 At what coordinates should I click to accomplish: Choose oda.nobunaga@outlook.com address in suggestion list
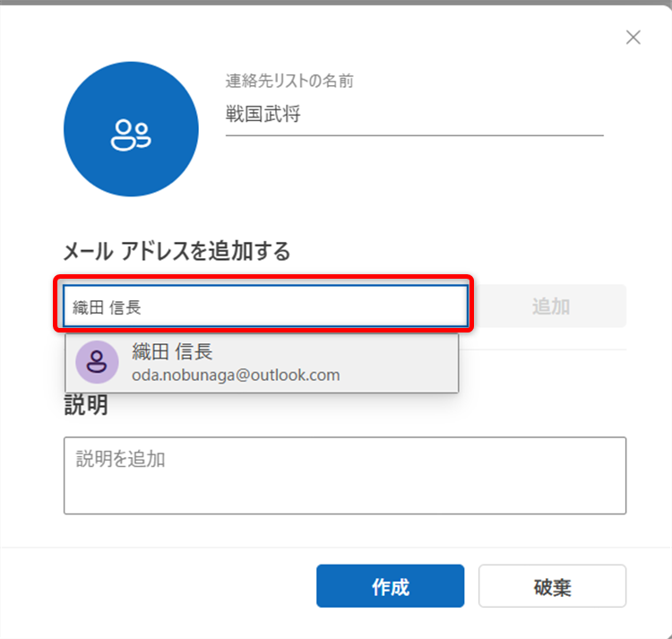[236, 376]
